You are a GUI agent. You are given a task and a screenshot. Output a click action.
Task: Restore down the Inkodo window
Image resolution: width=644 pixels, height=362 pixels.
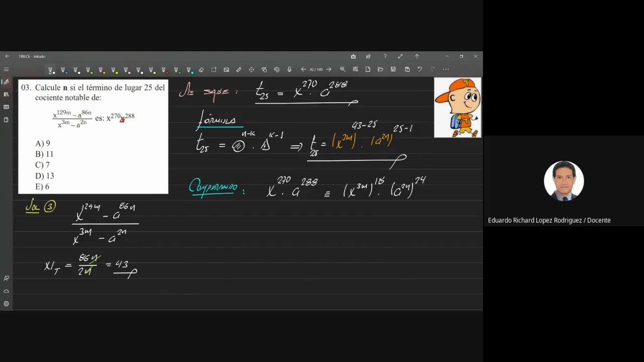(461, 56)
